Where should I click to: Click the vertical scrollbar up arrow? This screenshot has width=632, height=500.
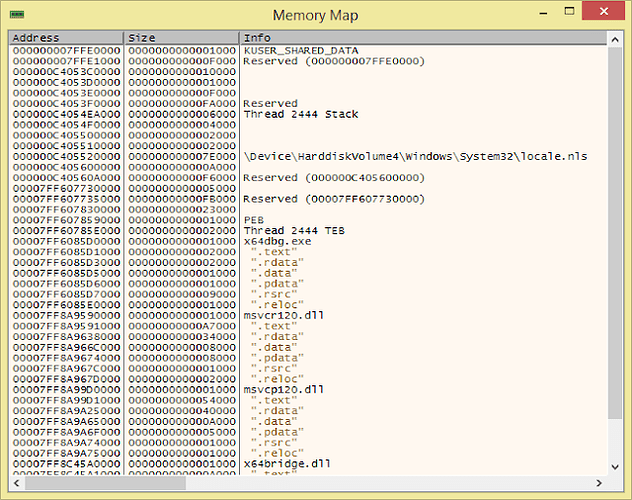[x=614, y=38]
